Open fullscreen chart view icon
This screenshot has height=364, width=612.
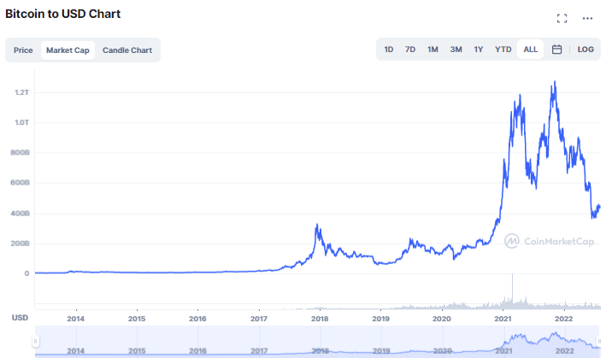point(562,18)
